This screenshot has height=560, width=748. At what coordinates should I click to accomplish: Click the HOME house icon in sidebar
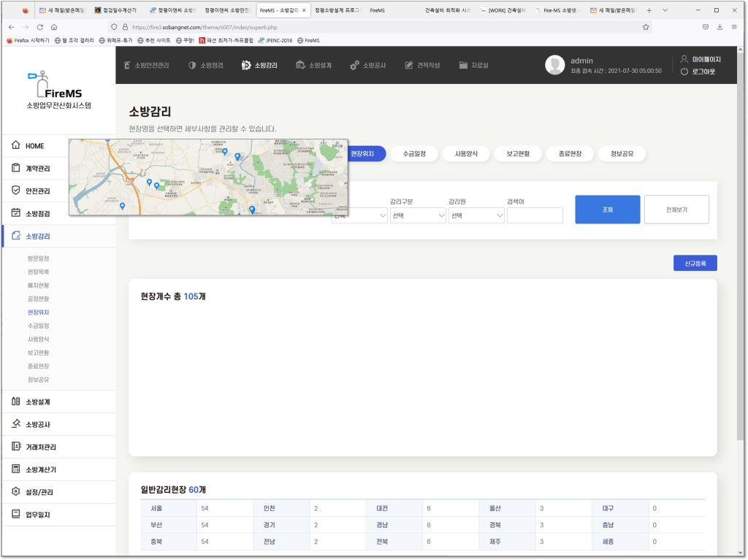(x=16, y=145)
